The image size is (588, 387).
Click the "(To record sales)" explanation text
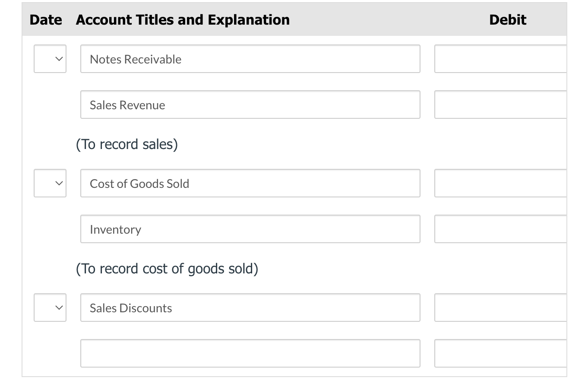tap(127, 144)
